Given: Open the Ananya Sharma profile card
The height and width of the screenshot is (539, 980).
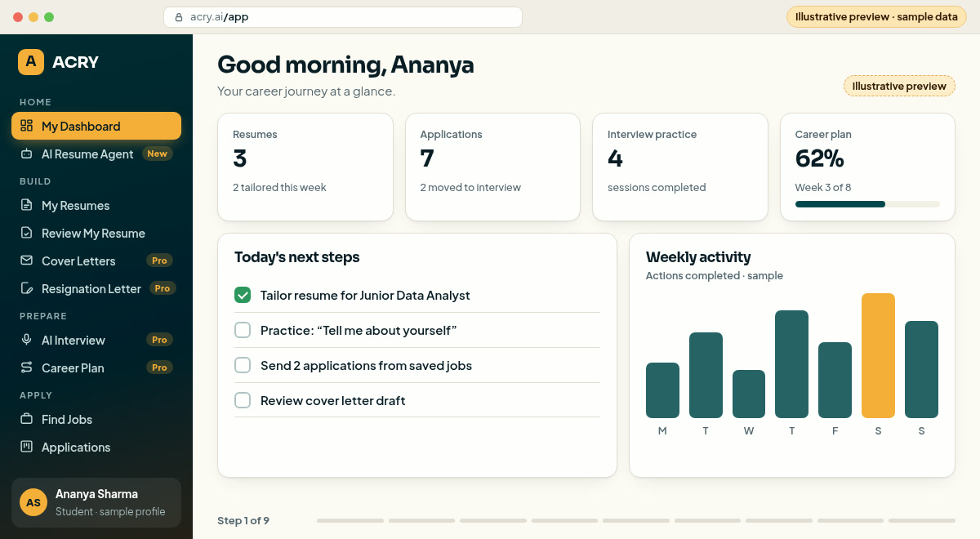Looking at the screenshot, I should (x=96, y=502).
